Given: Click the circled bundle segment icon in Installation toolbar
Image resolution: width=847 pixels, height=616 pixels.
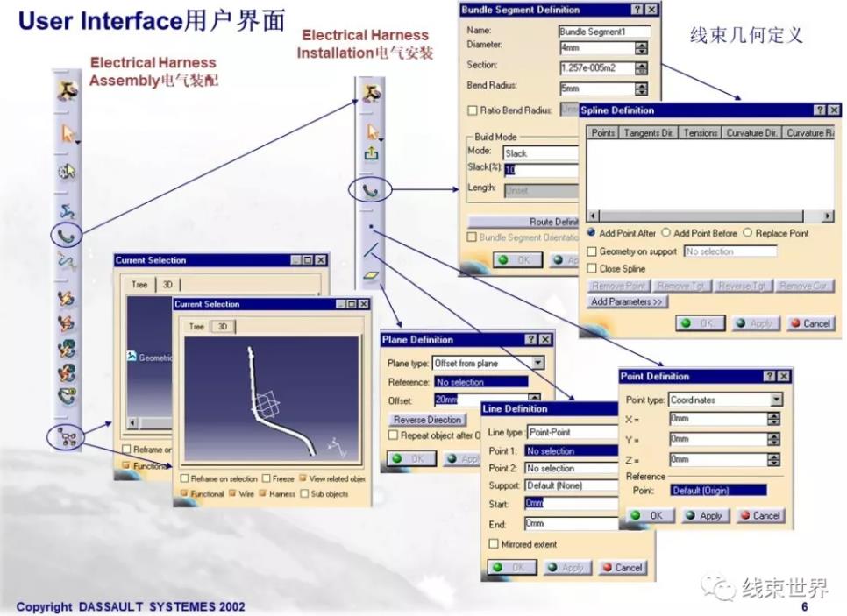Looking at the screenshot, I should pos(371,188).
